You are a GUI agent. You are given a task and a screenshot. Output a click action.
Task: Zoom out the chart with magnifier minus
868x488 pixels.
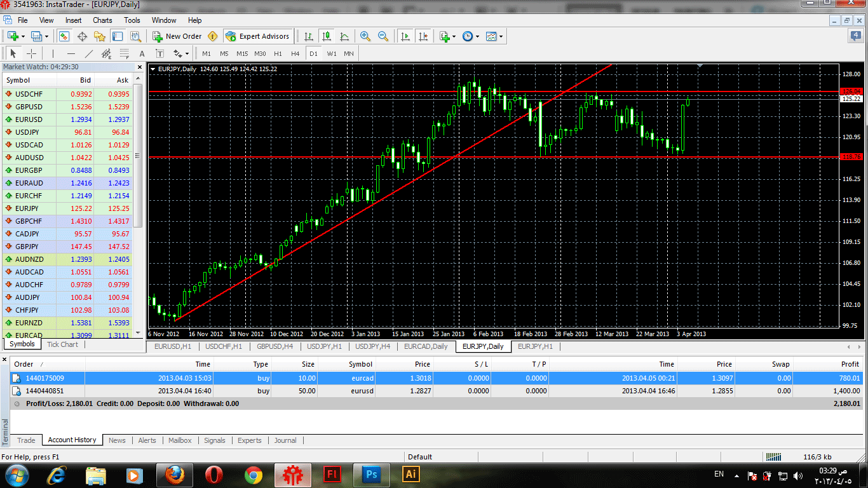(383, 36)
